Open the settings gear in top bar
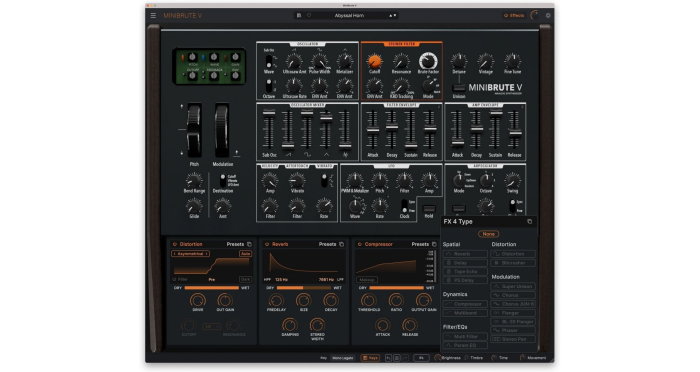This screenshot has height=372, width=700. (548, 15)
